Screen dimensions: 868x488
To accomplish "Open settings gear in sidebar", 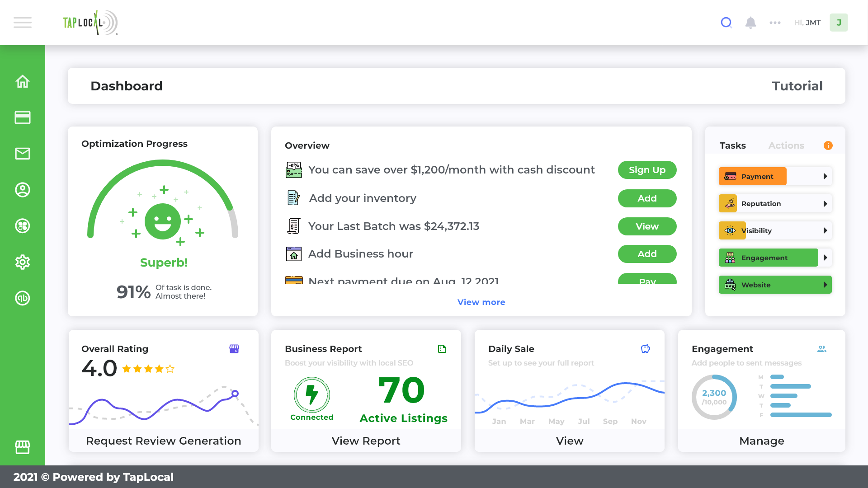I will 23,262.
